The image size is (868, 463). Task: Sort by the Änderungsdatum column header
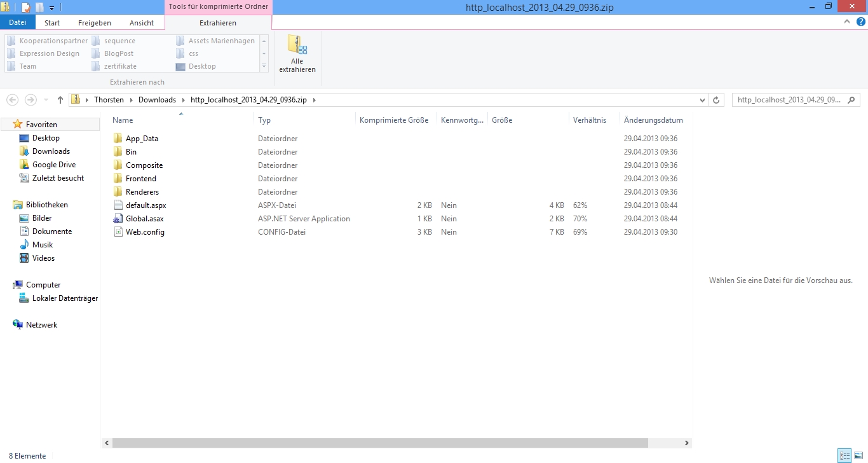[x=653, y=120]
